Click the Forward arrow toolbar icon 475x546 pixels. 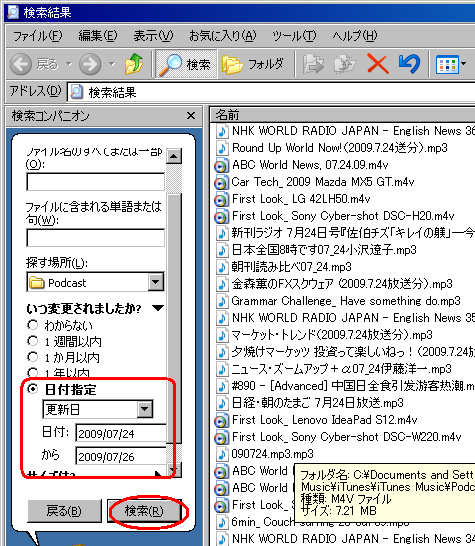(x=90, y=64)
